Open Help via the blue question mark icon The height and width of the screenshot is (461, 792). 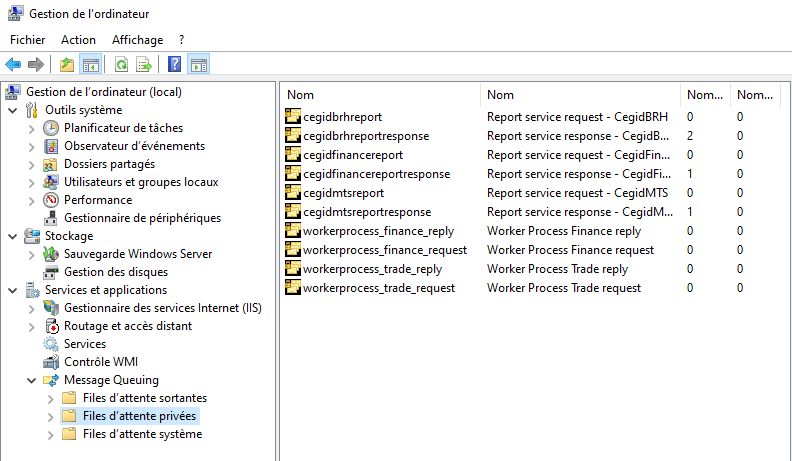pyautogui.click(x=175, y=65)
